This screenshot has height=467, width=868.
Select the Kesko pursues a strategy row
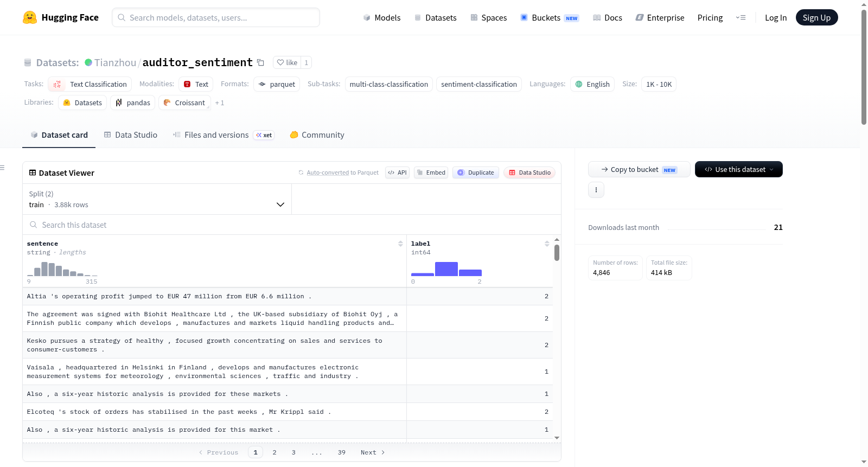coord(288,345)
